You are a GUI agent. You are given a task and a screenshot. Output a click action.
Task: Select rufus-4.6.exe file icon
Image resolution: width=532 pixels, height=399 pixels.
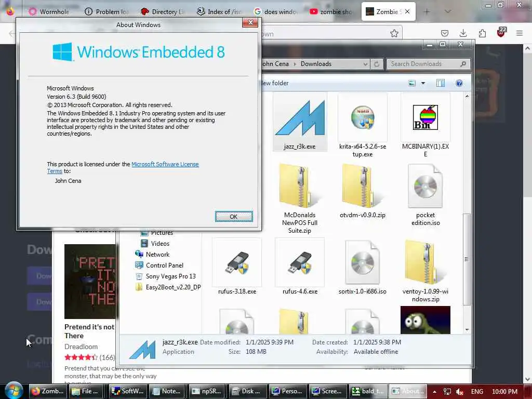point(300,262)
